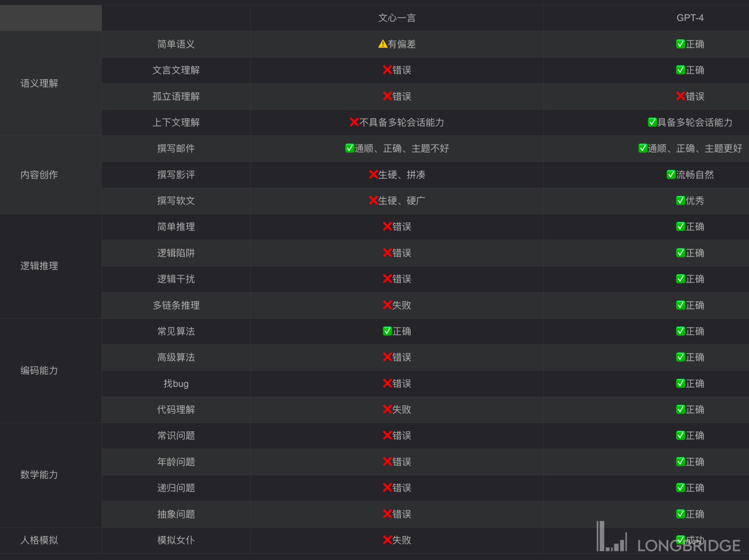749x560 pixels.
Task: Select the 文心一言 column header
Action: (397, 18)
